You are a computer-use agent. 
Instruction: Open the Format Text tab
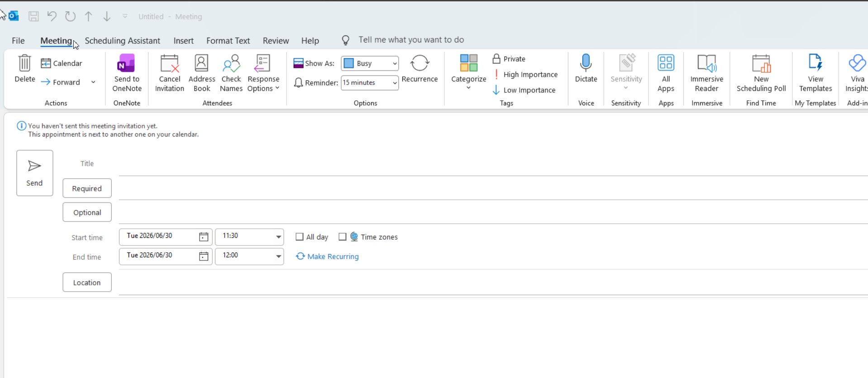point(228,41)
